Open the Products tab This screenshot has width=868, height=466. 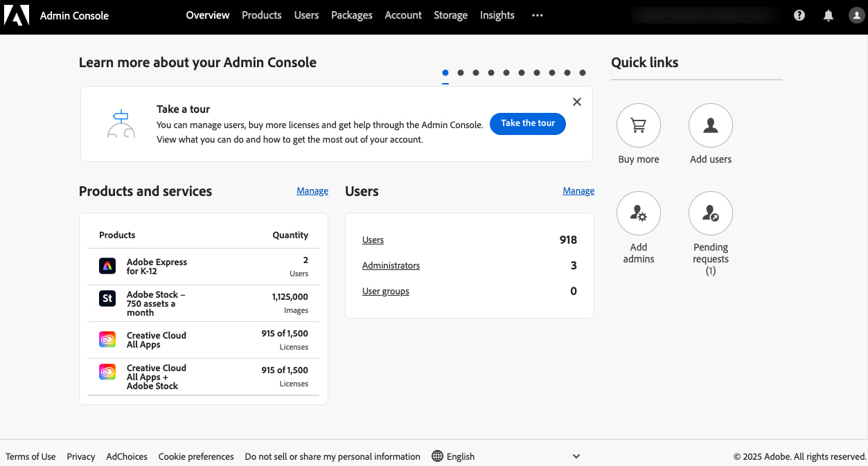tap(262, 15)
